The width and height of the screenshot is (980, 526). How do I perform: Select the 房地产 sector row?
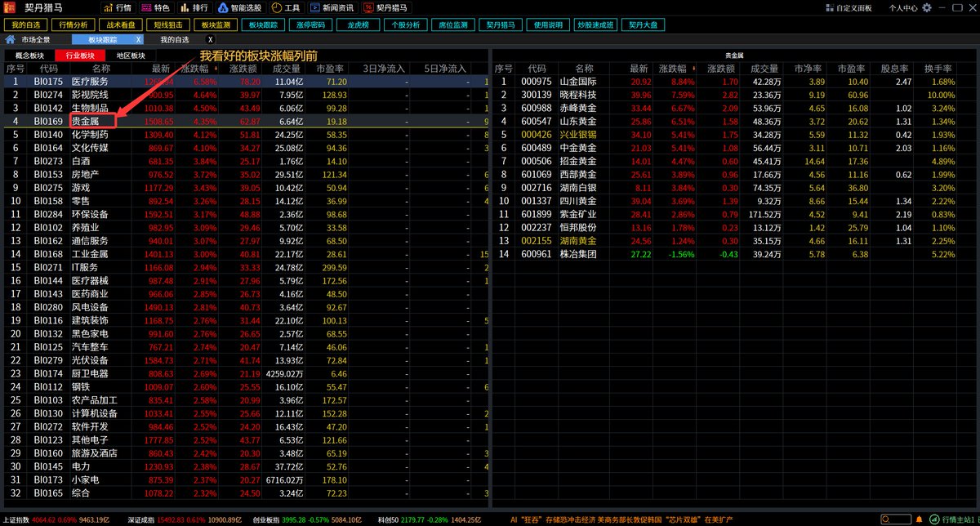coord(245,174)
